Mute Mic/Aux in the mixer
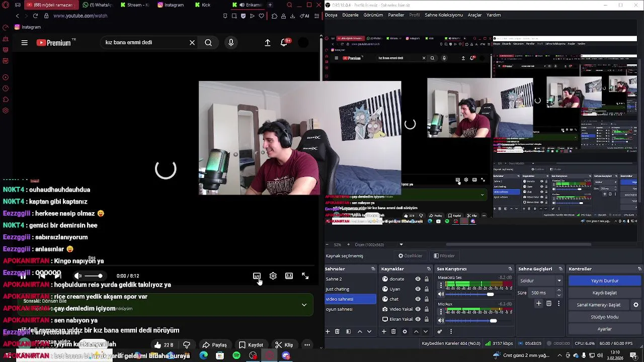Viewport: 644px width, 362px height. coord(441,321)
